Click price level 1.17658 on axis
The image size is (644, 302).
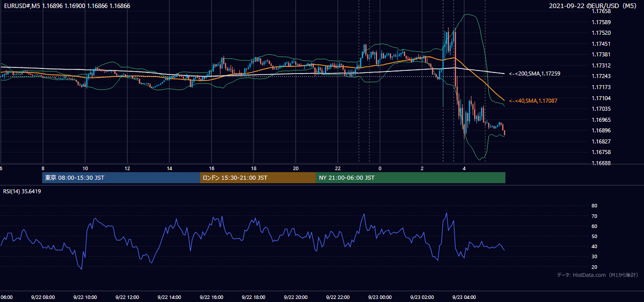601,11
